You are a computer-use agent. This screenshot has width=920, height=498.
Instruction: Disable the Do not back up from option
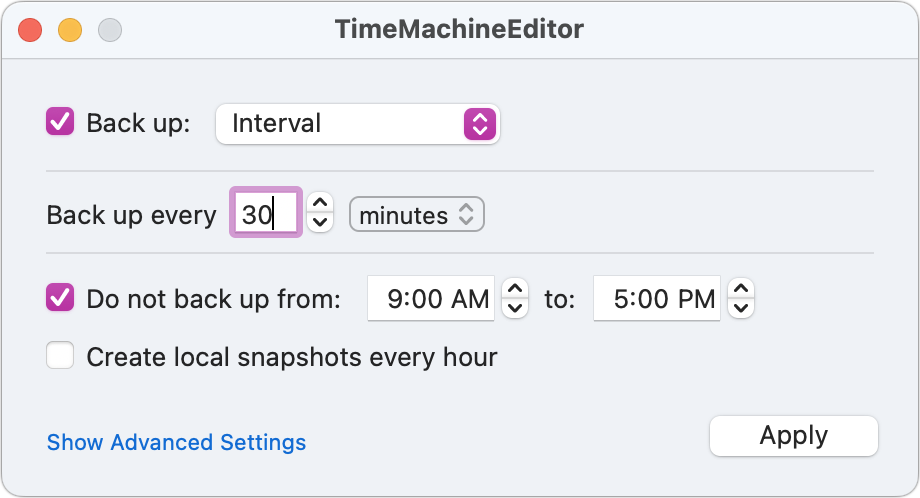tap(60, 297)
